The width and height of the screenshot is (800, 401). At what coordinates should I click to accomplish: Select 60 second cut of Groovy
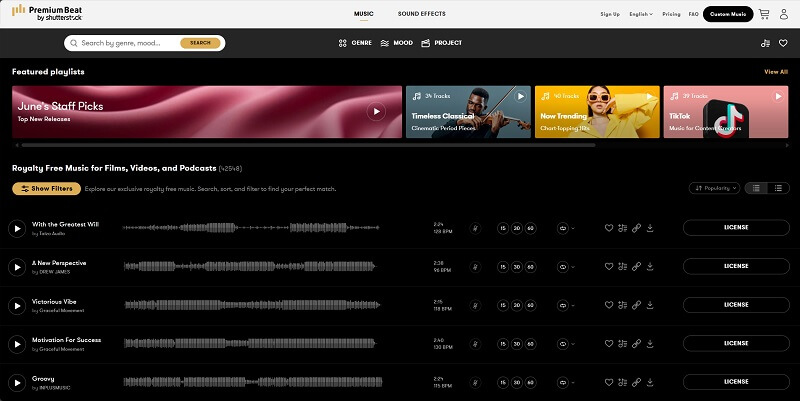pyautogui.click(x=531, y=382)
